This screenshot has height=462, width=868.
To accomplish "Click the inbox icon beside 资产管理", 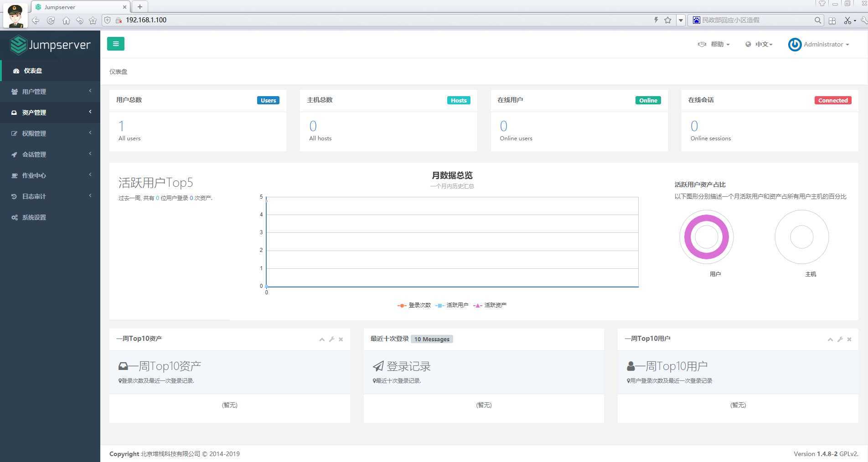I will coord(14,113).
